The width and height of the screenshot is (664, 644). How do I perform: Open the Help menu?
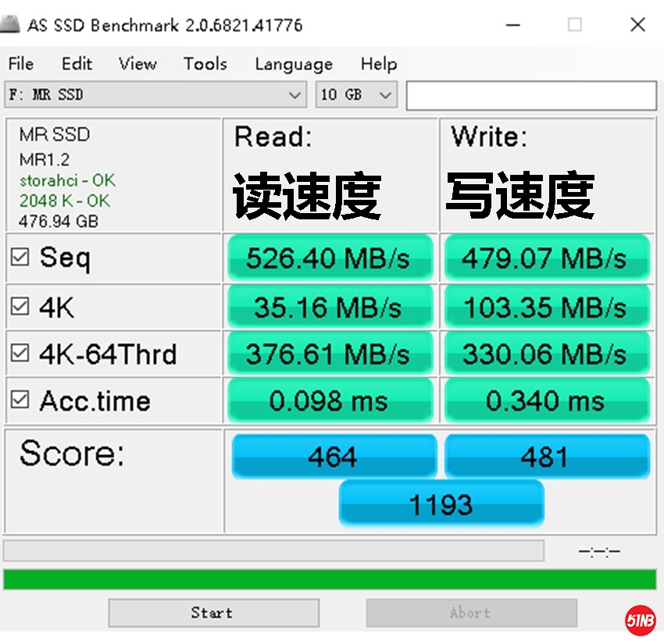pyautogui.click(x=379, y=64)
